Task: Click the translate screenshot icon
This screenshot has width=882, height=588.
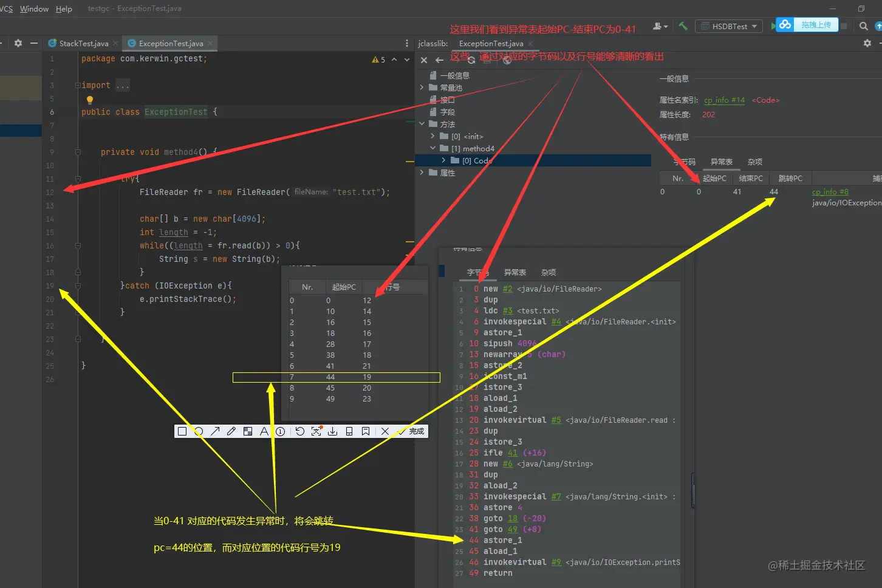Action: pos(316,431)
